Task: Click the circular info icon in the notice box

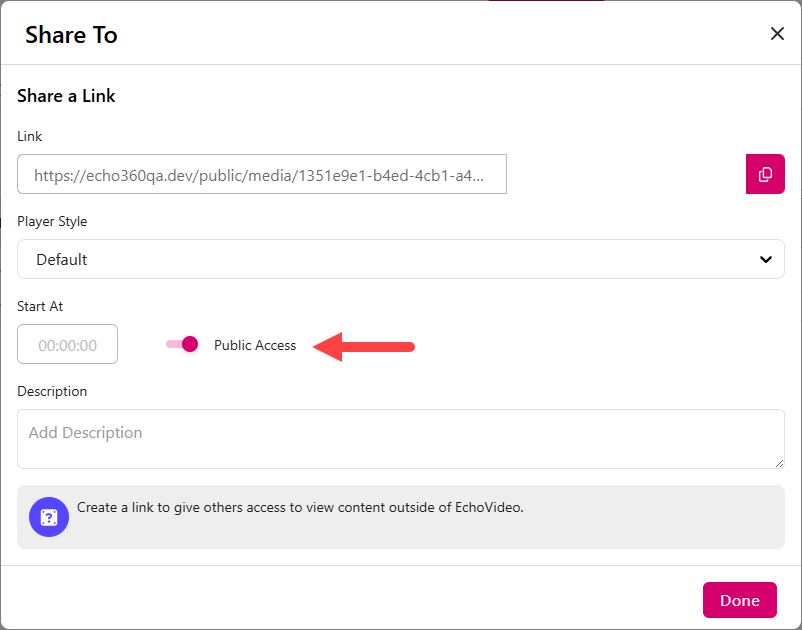Action: click(49, 517)
